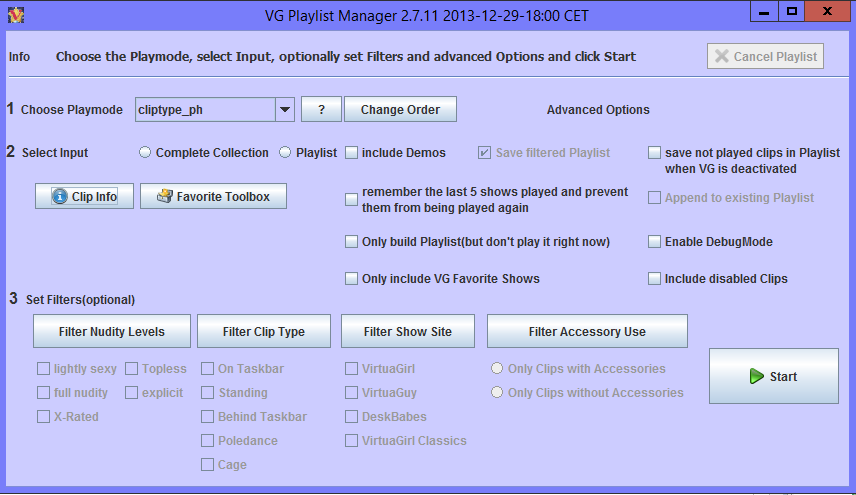Click the cliptype_ph playmode field
This screenshot has width=856, height=495.
[x=205, y=110]
